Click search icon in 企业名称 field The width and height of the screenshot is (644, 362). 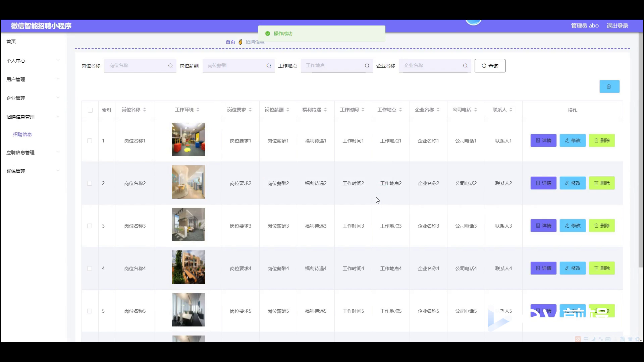click(x=465, y=66)
